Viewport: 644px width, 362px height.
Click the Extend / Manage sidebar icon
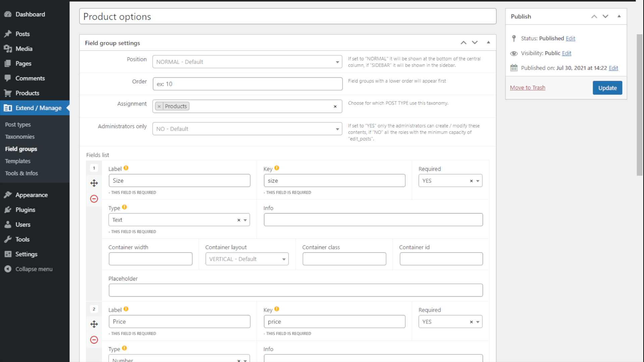pos(8,108)
